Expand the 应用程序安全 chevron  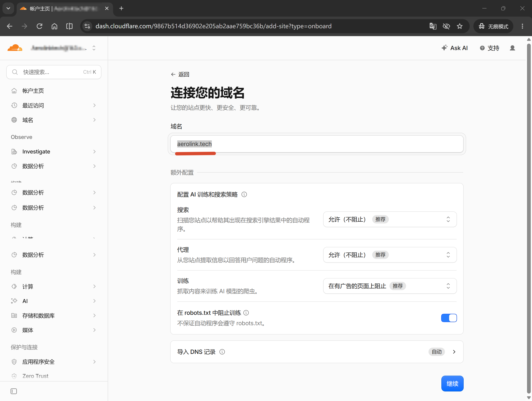pos(94,362)
